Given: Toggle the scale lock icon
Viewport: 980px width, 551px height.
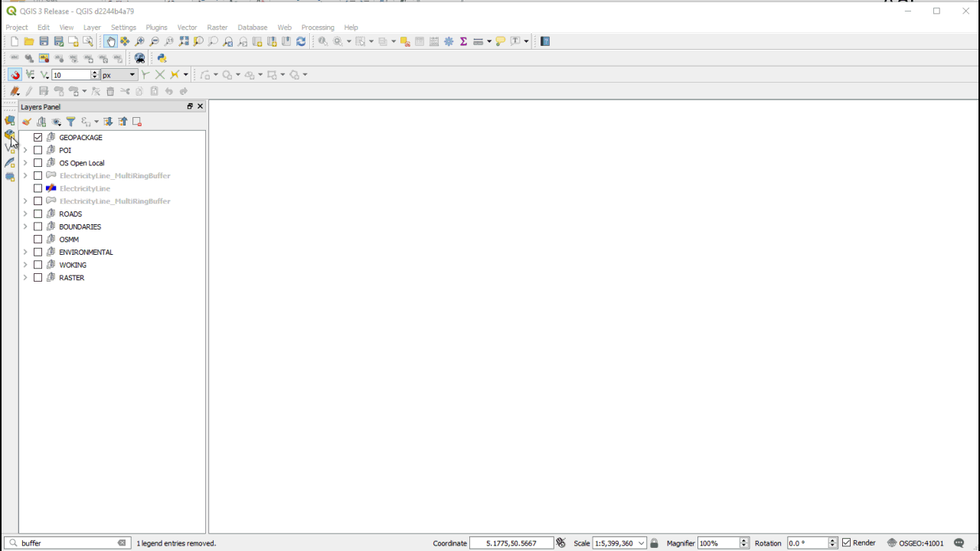Looking at the screenshot, I should coord(654,543).
